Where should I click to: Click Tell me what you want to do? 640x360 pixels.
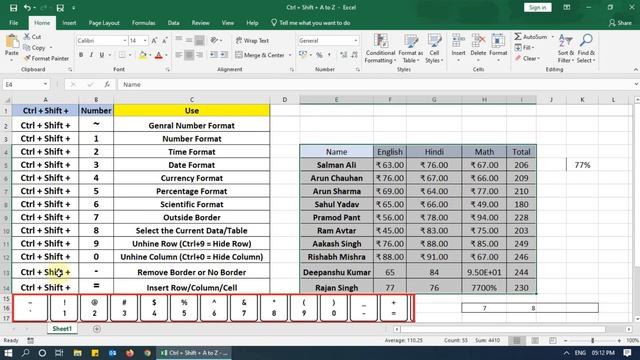coord(311,23)
